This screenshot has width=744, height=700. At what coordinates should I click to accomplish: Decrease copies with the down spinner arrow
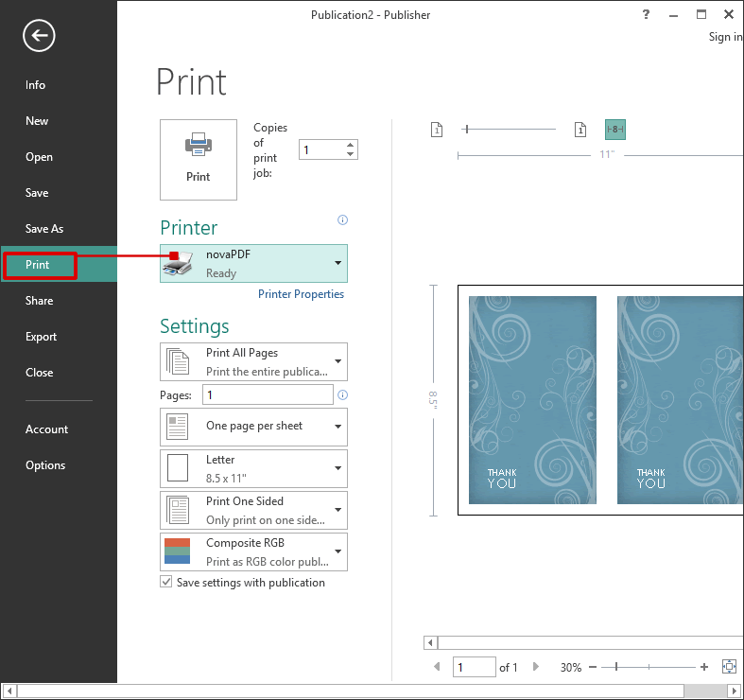350,154
